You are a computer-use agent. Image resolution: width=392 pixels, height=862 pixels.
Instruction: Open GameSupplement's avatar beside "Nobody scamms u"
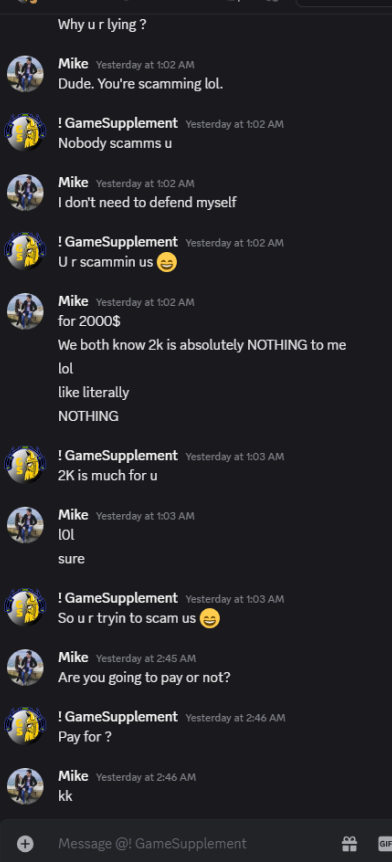click(x=25, y=133)
